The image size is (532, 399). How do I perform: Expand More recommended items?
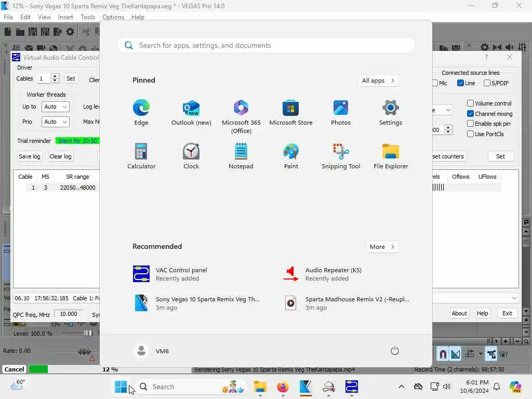382,247
